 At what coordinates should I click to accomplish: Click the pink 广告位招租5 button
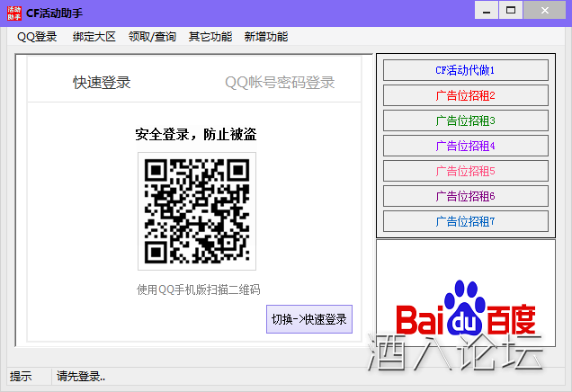click(465, 171)
